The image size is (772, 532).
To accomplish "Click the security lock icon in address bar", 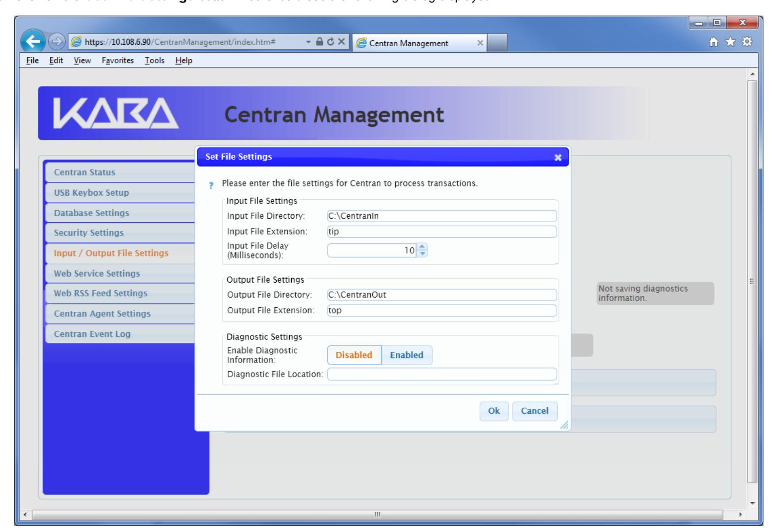I will [x=320, y=42].
